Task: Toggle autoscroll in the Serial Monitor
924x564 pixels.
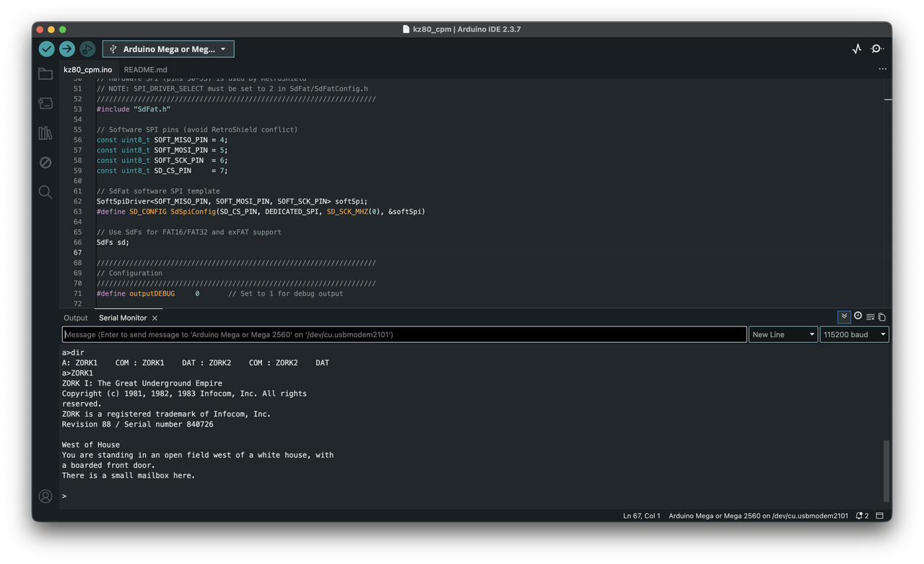Action: click(844, 316)
